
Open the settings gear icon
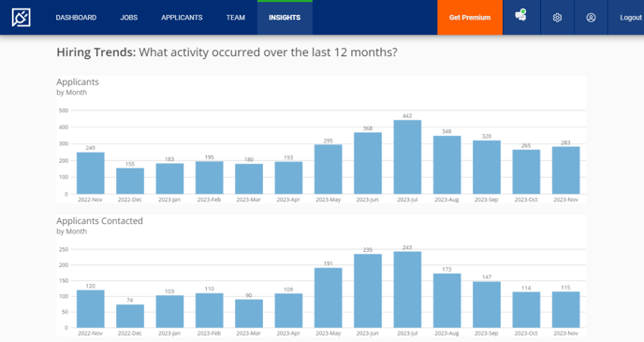click(x=557, y=18)
